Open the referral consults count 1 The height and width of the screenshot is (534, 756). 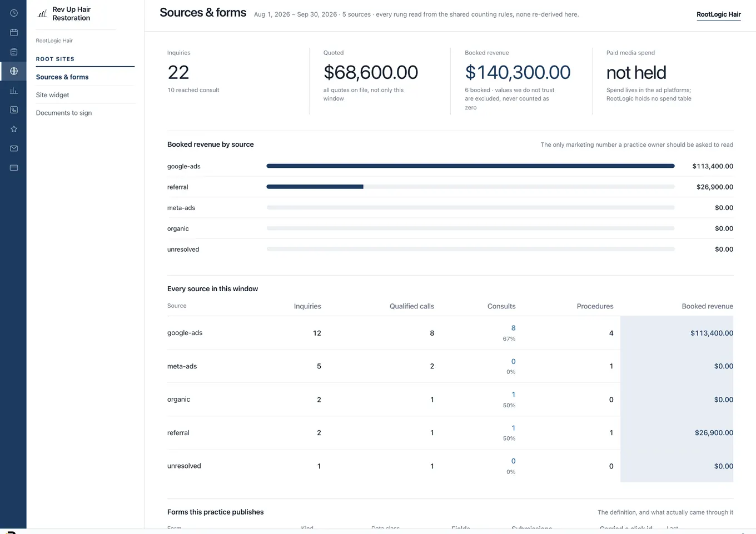[x=513, y=428]
